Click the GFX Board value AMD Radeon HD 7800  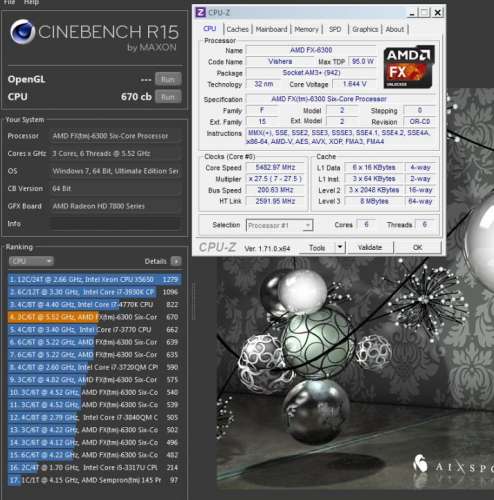(x=115, y=206)
